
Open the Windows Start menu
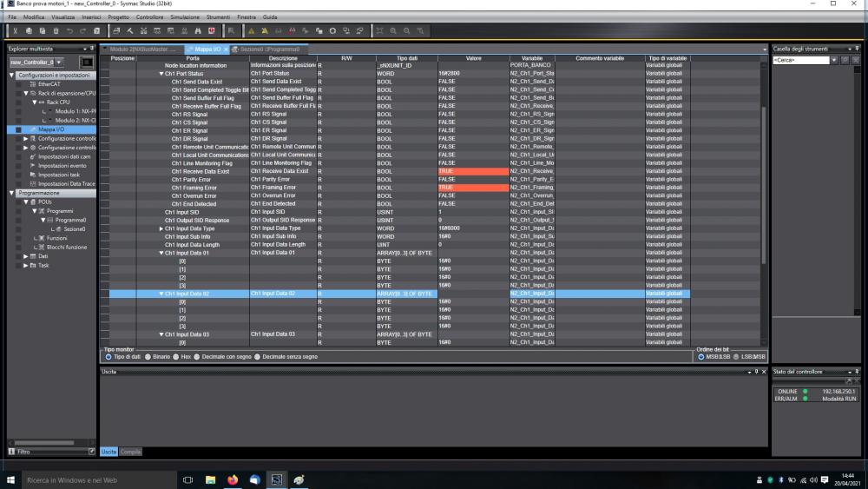(10, 479)
